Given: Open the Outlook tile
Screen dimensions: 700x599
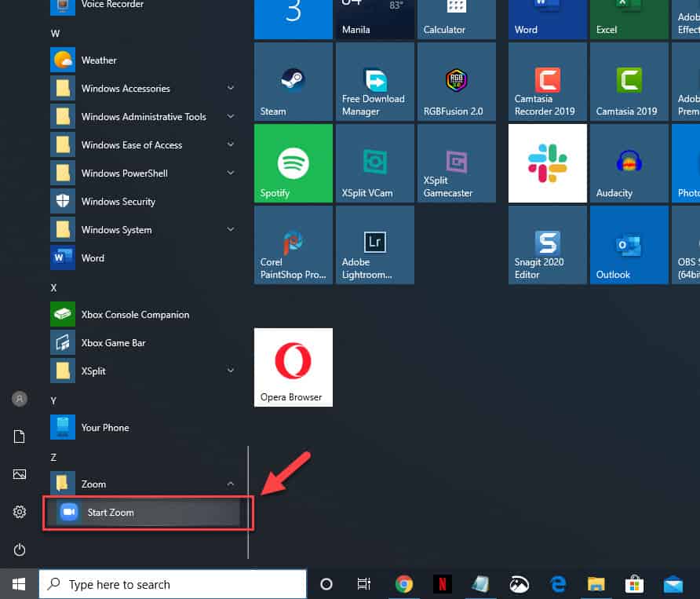Looking at the screenshot, I should (629, 245).
